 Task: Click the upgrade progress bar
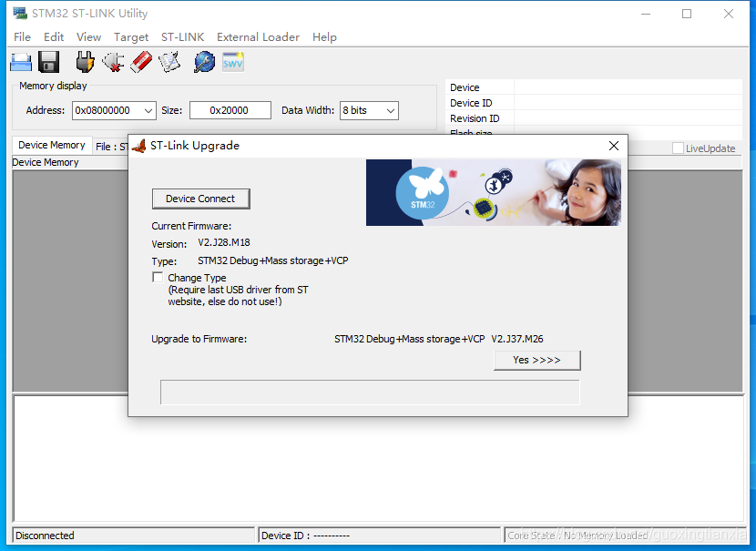click(x=370, y=392)
